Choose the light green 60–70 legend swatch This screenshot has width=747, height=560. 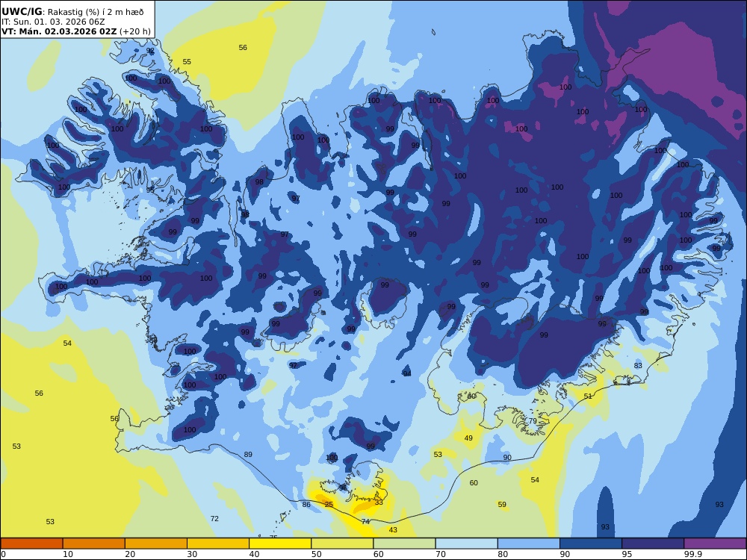click(x=404, y=544)
